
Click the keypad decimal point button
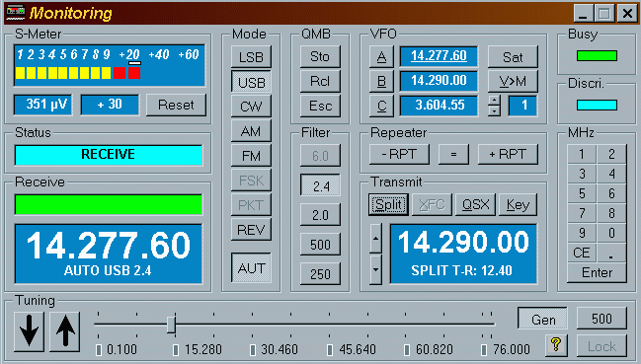pyautogui.click(x=611, y=253)
